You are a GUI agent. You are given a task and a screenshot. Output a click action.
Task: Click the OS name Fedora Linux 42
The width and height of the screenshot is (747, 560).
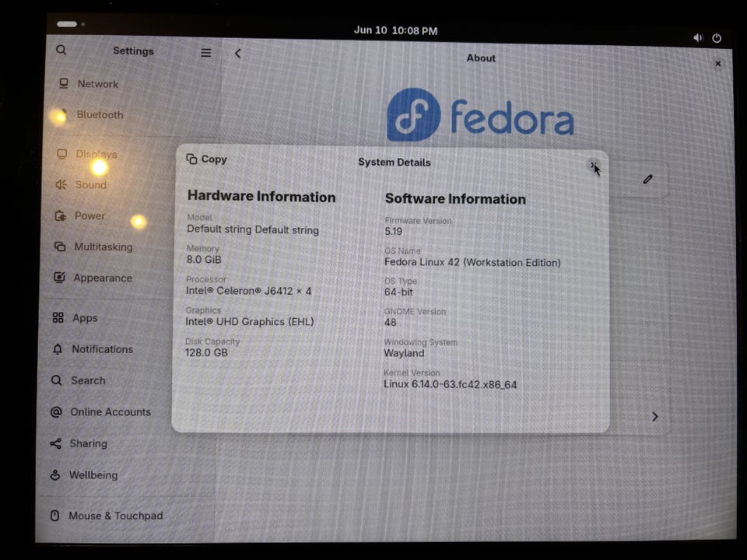(x=472, y=262)
